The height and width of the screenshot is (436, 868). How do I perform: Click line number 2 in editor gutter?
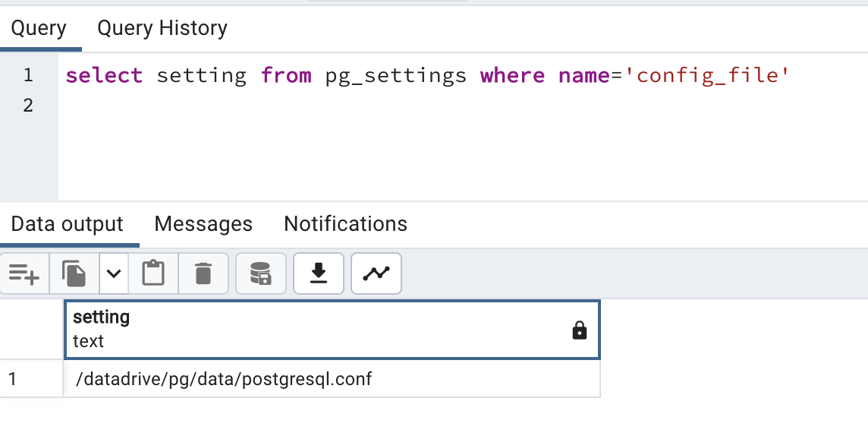click(28, 106)
